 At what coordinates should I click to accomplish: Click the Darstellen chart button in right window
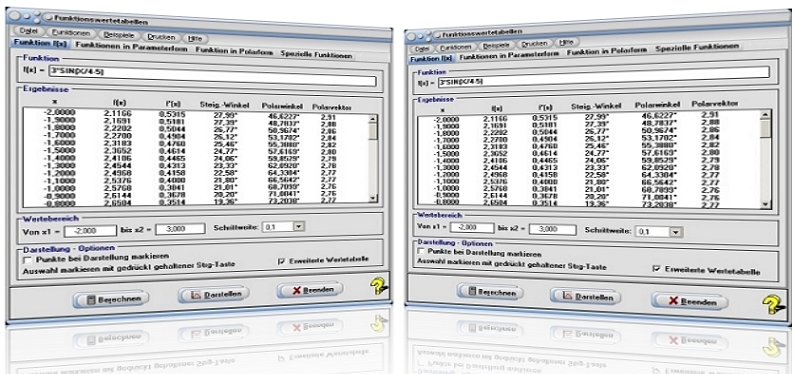(x=585, y=297)
